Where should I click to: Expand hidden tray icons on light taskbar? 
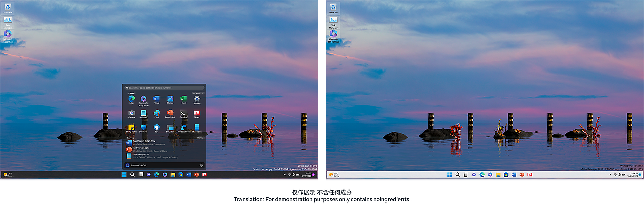610,175
